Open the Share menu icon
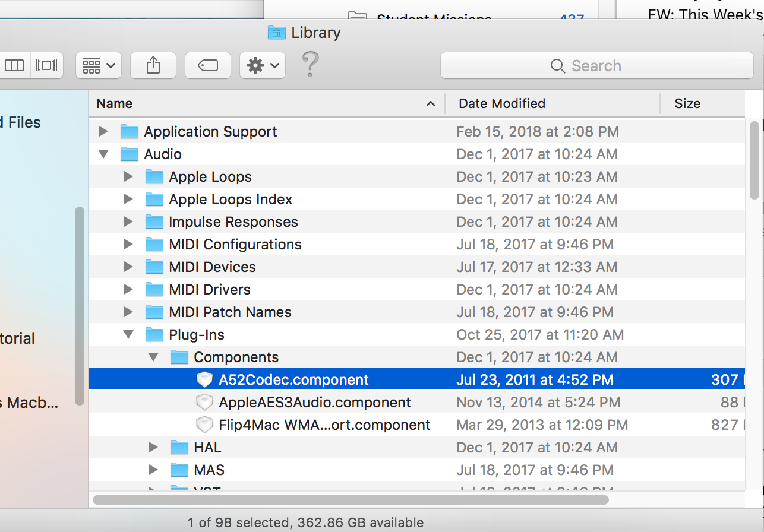764x532 pixels. tap(153, 65)
